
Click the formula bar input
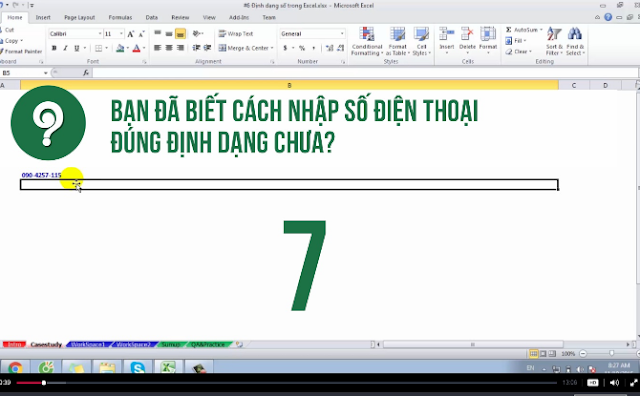365,73
